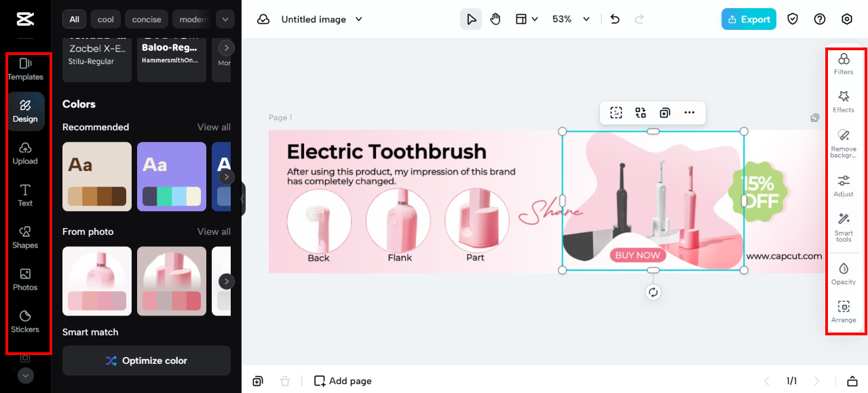This screenshot has height=393, width=868.
Task: Choose the Zacbel X-E font pairing
Action: (97, 60)
